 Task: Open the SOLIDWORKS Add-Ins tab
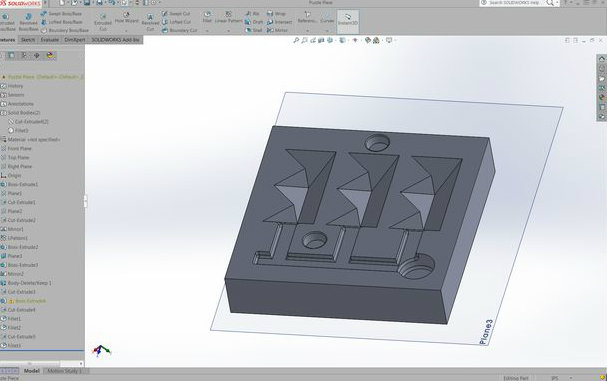tap(115, 40)
